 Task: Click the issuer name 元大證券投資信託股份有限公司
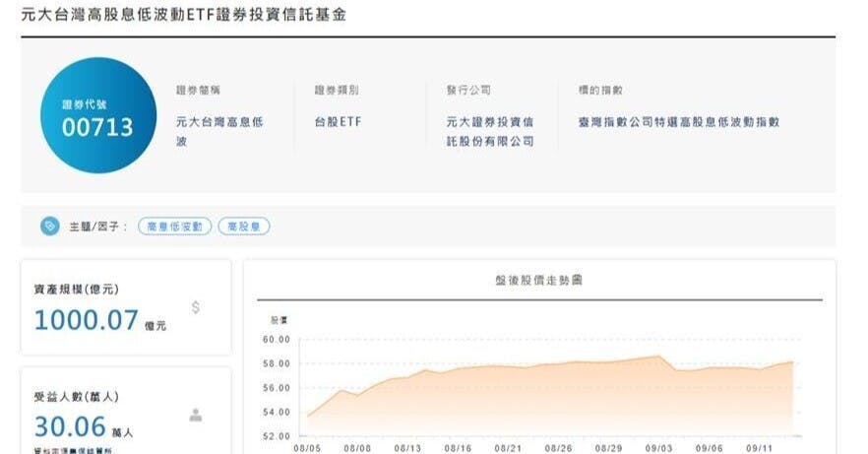click(x=490, y=132)
